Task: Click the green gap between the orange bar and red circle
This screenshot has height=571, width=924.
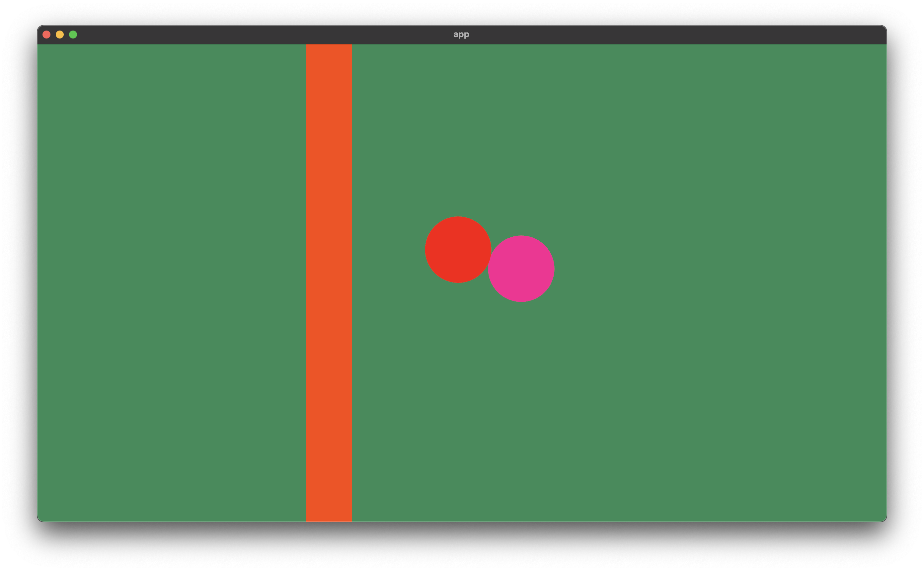Action: tap(389, 250)
